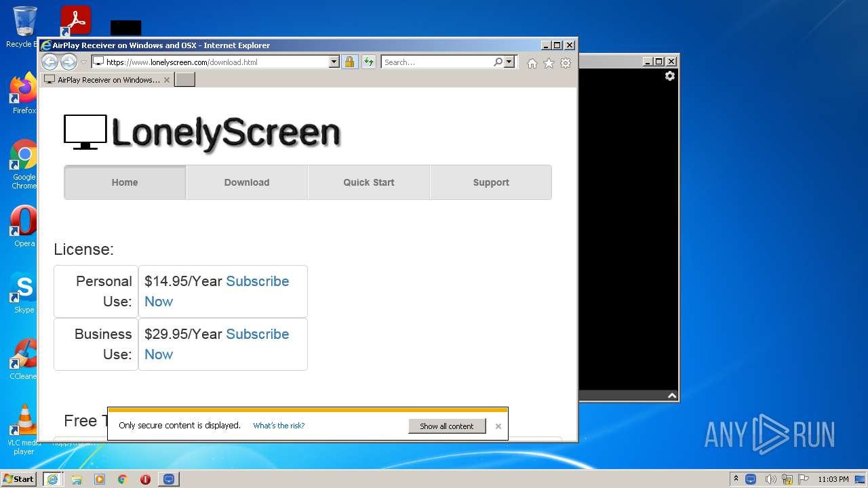Open the Home navigation item
This screenshot has width=868, height=488.
[125, 182]
